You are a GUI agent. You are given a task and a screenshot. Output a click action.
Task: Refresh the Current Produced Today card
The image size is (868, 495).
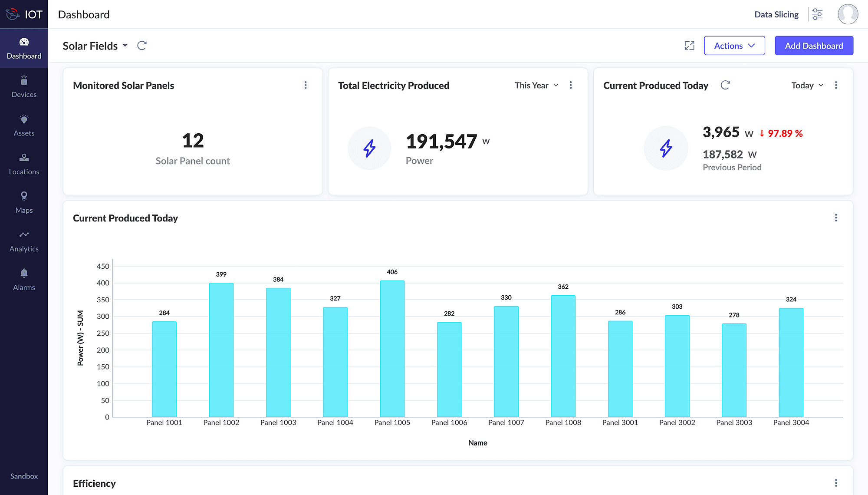click(725, 85)
